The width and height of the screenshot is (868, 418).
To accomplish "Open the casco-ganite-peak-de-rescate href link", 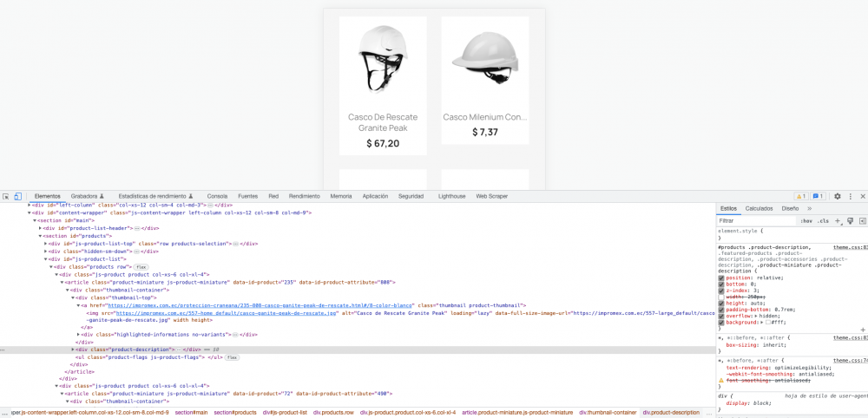I will tap(259, 305).
